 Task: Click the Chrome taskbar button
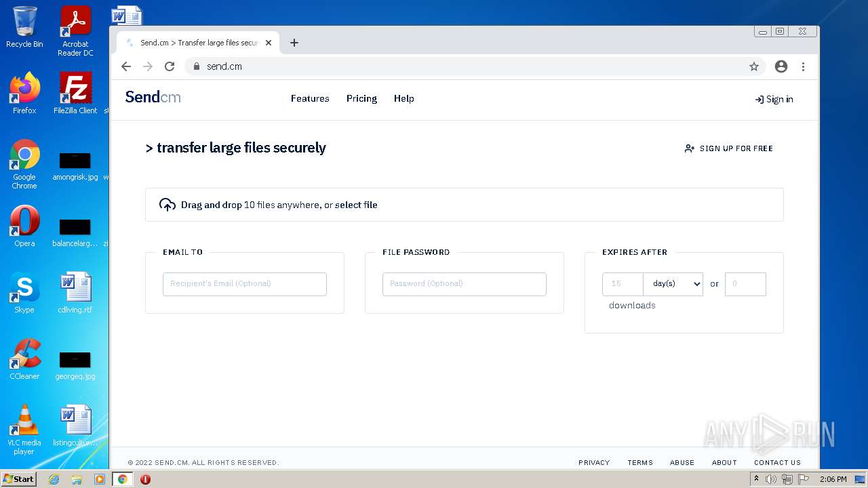click(x=123, y=479)
